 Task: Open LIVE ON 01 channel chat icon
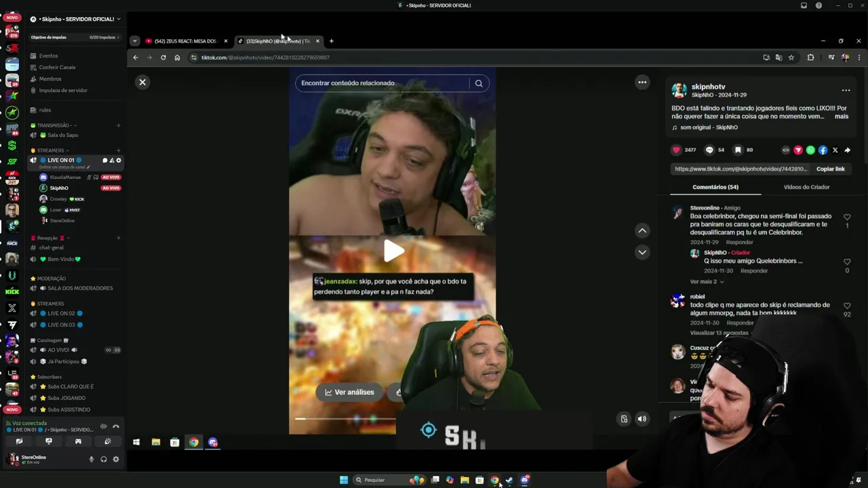pyautogui.click(x=104, y=161)
